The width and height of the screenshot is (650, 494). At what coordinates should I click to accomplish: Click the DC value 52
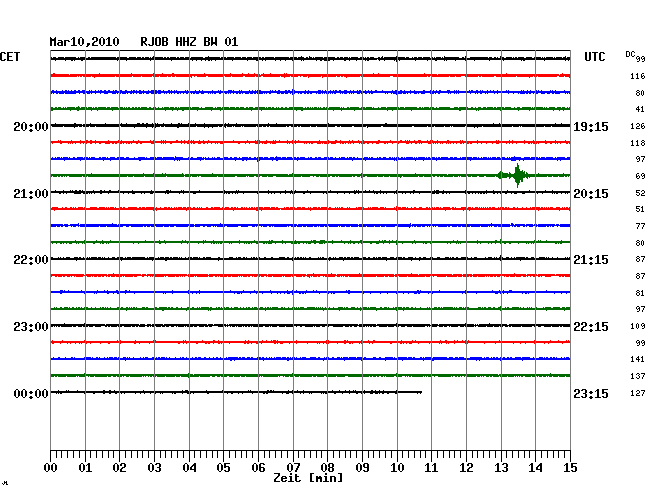640,193
